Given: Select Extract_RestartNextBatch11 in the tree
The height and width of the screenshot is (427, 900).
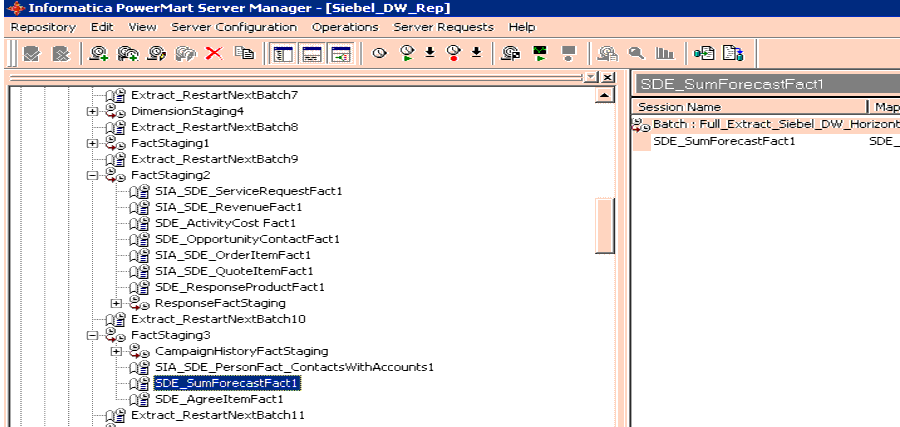Looking at the screenshot, I should coord(218,415).
